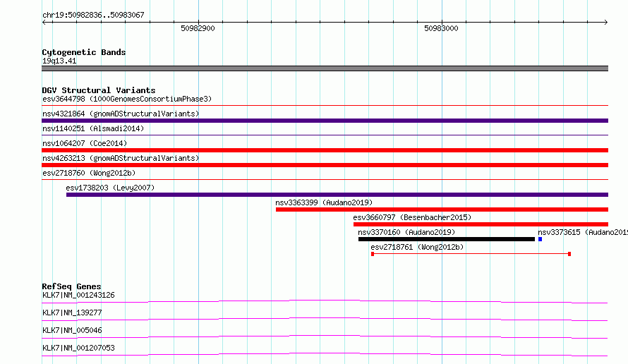Click right red endpoint marker of esv2718761
628x364 pixels.
click(569, 254)
